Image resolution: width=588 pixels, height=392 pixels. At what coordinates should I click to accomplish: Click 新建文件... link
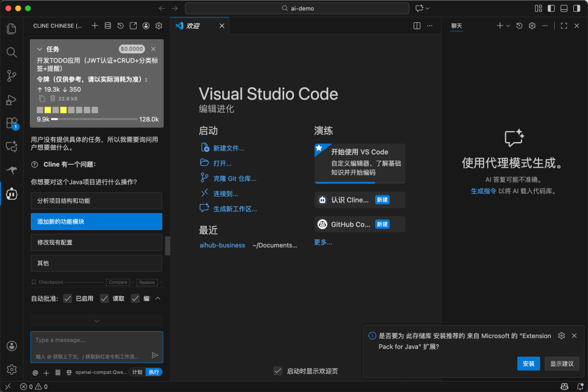[229, 148]
